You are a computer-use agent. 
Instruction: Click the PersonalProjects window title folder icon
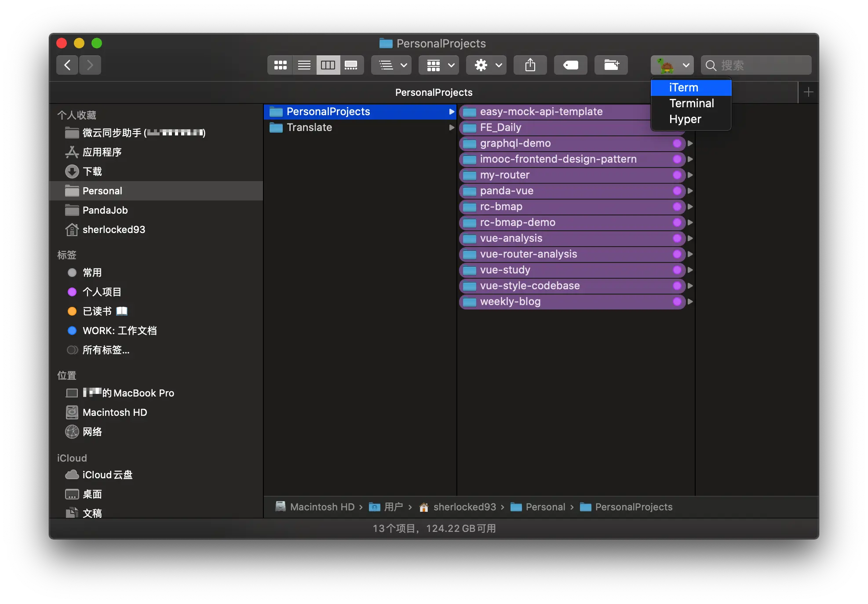386,43
